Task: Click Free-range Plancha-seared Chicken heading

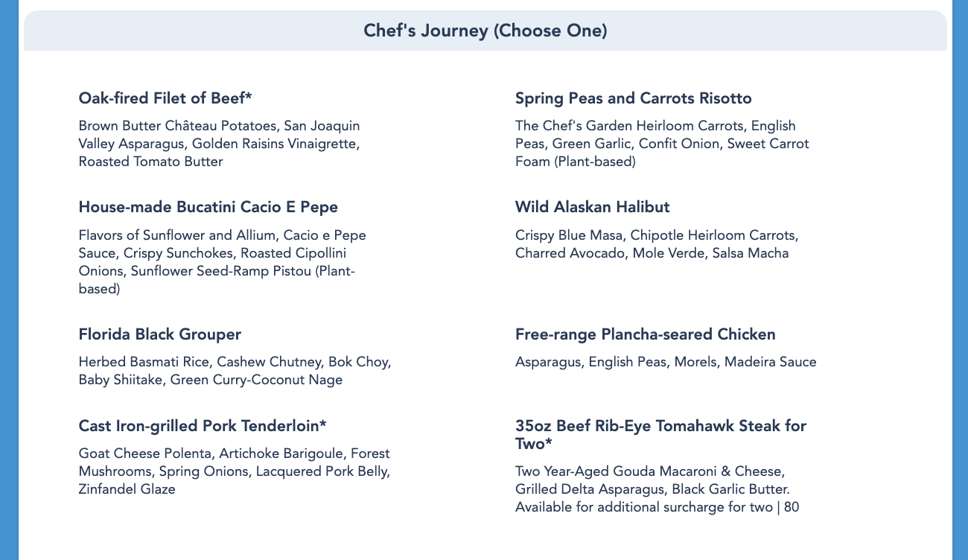Action: 645,334
